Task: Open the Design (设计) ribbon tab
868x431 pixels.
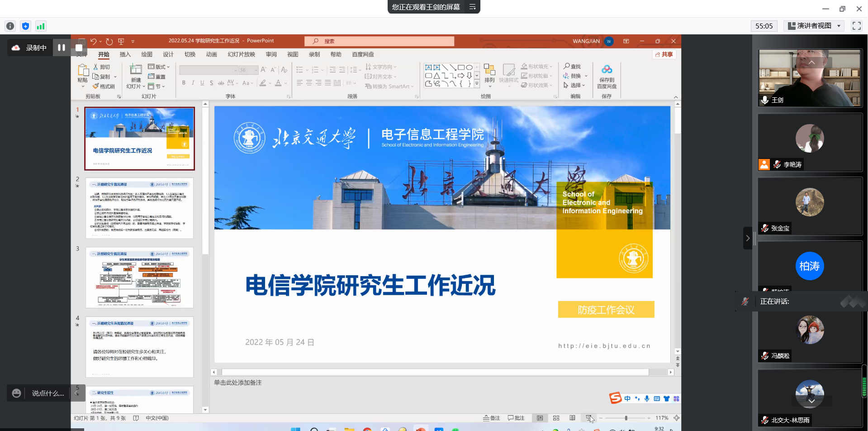Action: point(168,54)
